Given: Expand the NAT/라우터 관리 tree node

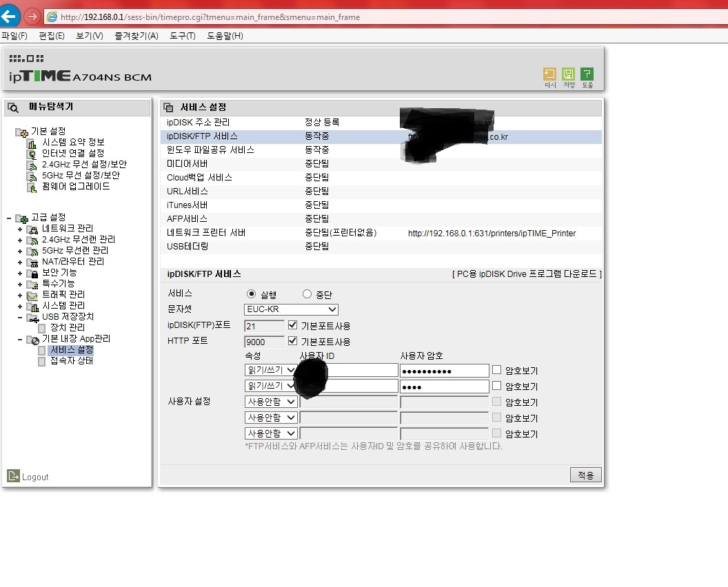Looking at the screenshot, I should tap(20, 262).
